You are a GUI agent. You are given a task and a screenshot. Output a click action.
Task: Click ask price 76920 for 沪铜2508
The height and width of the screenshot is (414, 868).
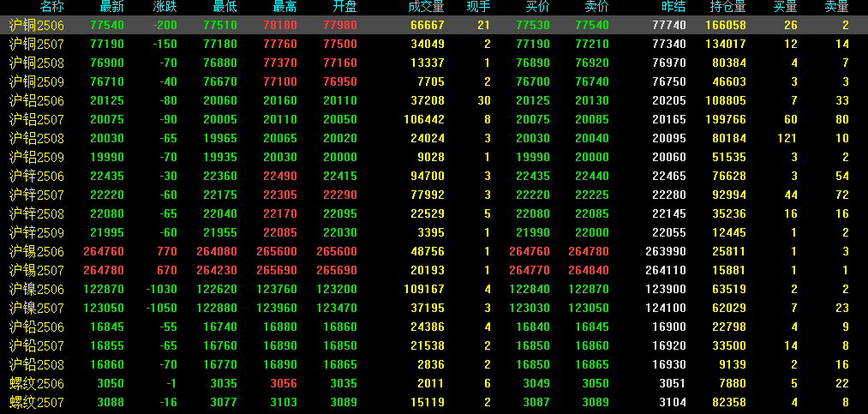592,63
